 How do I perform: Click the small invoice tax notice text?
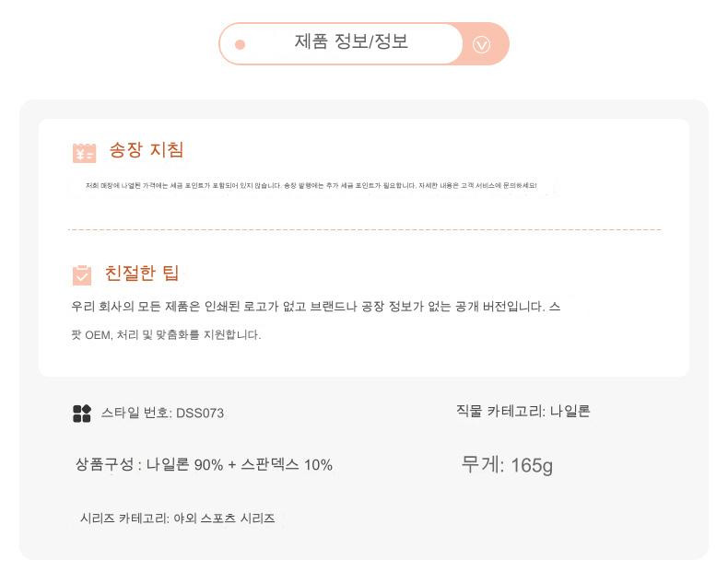(x=311, y=185)
